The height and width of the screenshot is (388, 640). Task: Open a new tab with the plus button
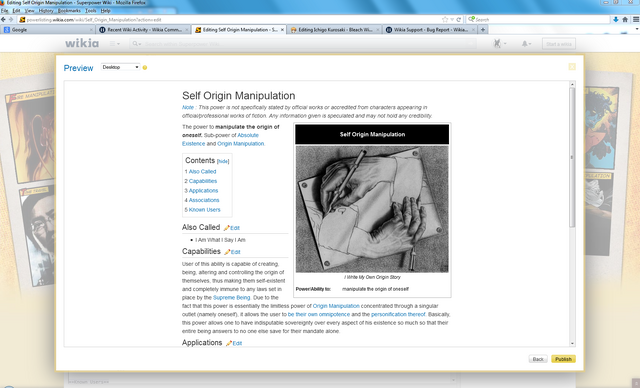point(483,29)
